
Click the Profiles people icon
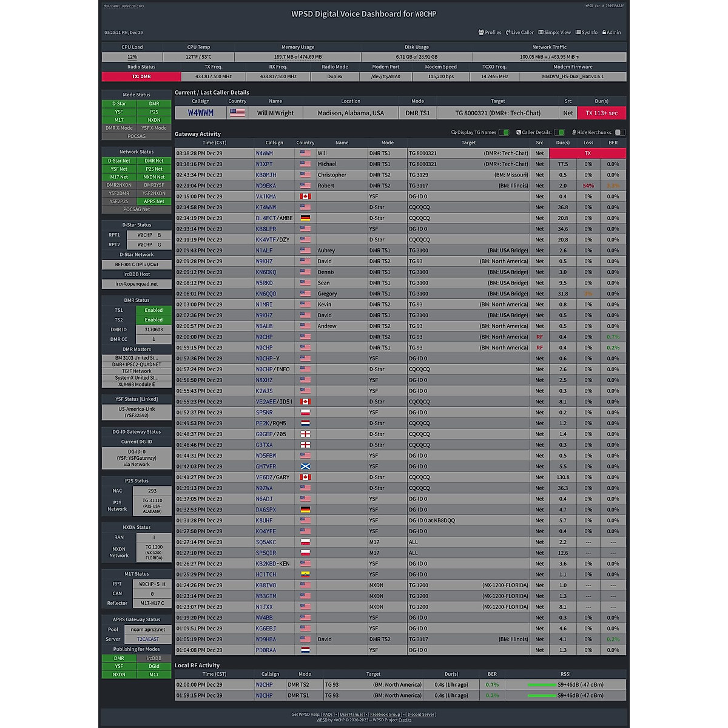[x=481, y=33]
